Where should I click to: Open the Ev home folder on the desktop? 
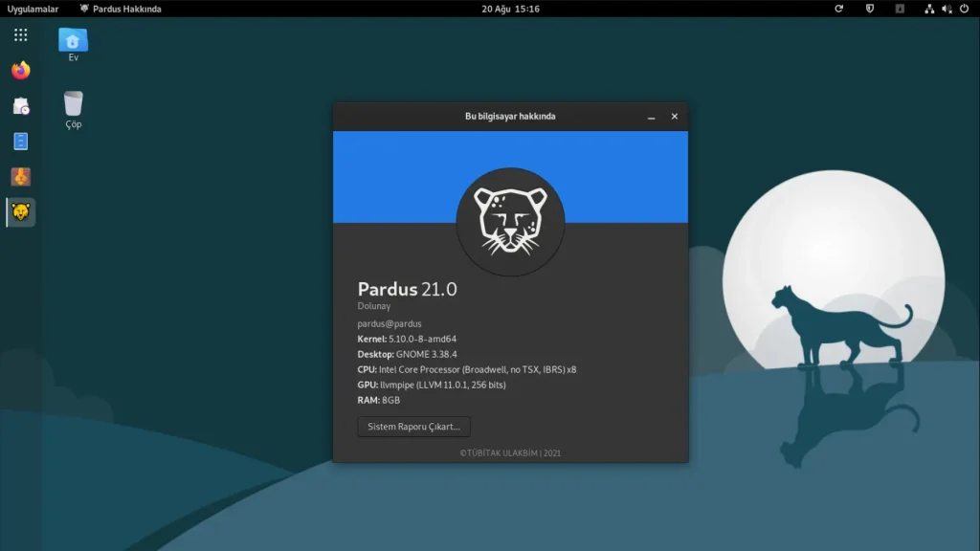[73, 44]
